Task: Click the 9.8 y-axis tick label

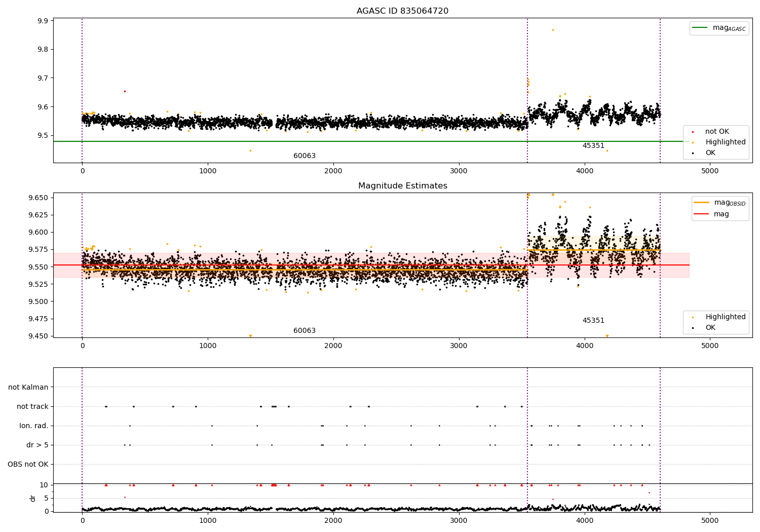Action: tap(44, 50)
